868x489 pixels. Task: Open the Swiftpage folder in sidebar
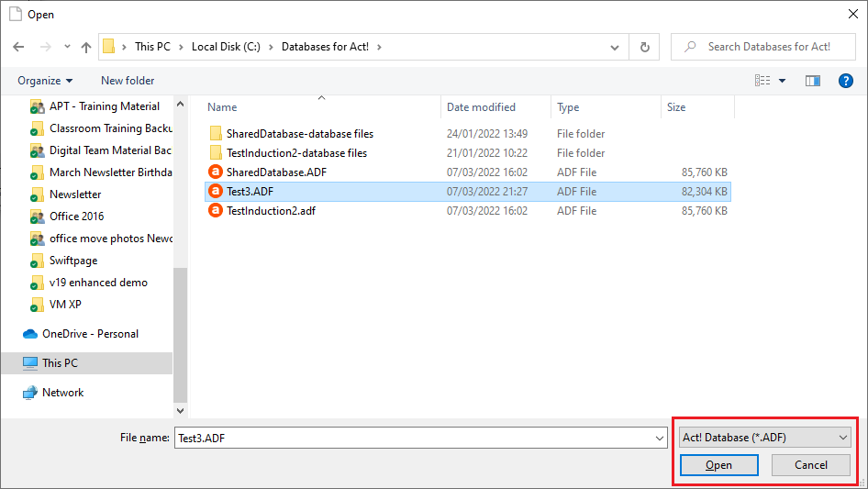click(x=73, y=261)
